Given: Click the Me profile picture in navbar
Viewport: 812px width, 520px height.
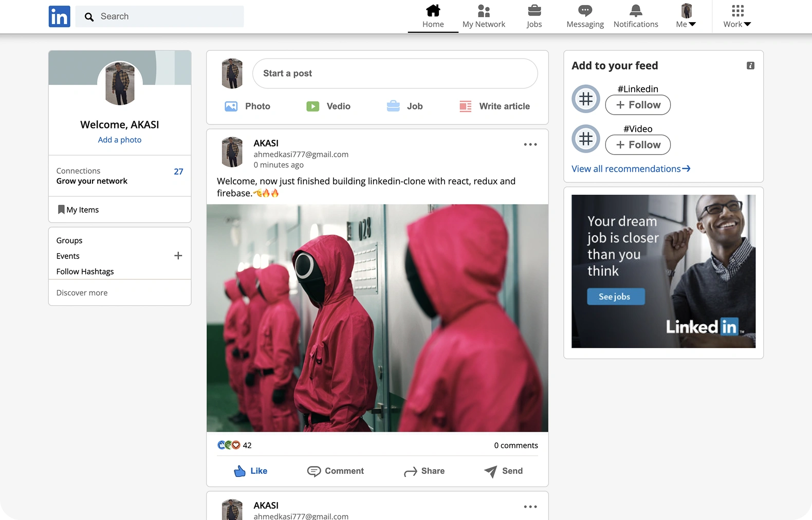Looking at the screenshot, I should [x=686, y=10].
